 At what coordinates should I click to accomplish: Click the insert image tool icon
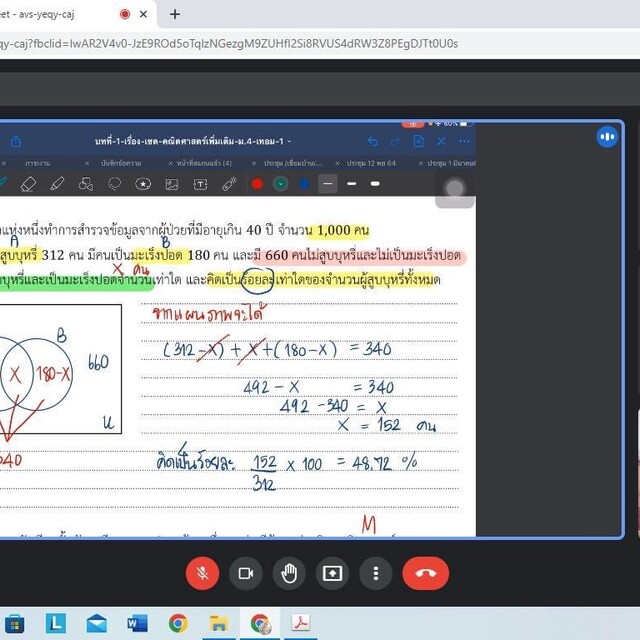pyautogui.click(x=171, y=184)
